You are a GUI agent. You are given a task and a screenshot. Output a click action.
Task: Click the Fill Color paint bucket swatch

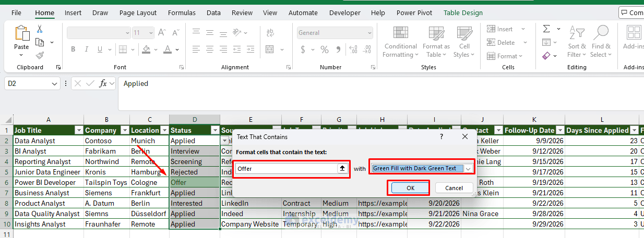pos(147,49)
